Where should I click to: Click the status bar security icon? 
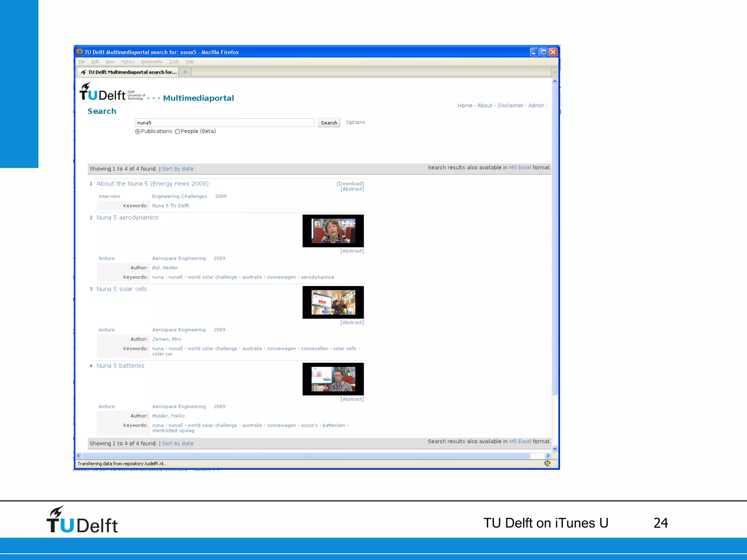(547, 463)
